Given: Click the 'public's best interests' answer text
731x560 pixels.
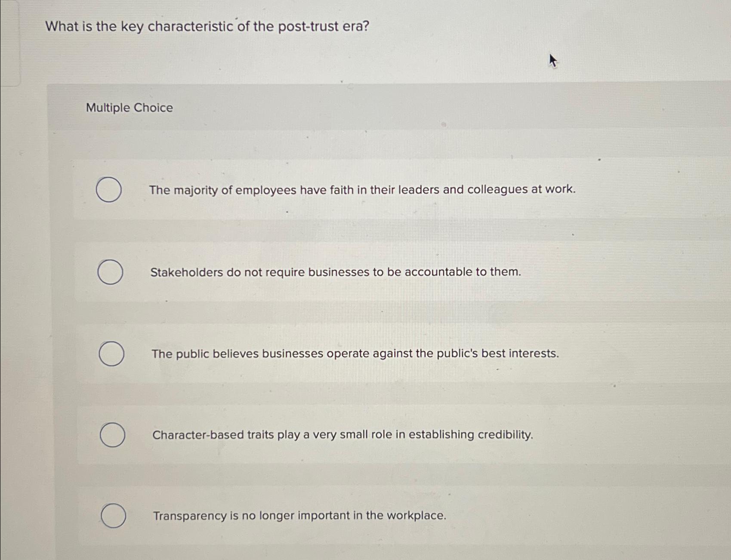Looking at the screenshot, I should pos(355,353).
